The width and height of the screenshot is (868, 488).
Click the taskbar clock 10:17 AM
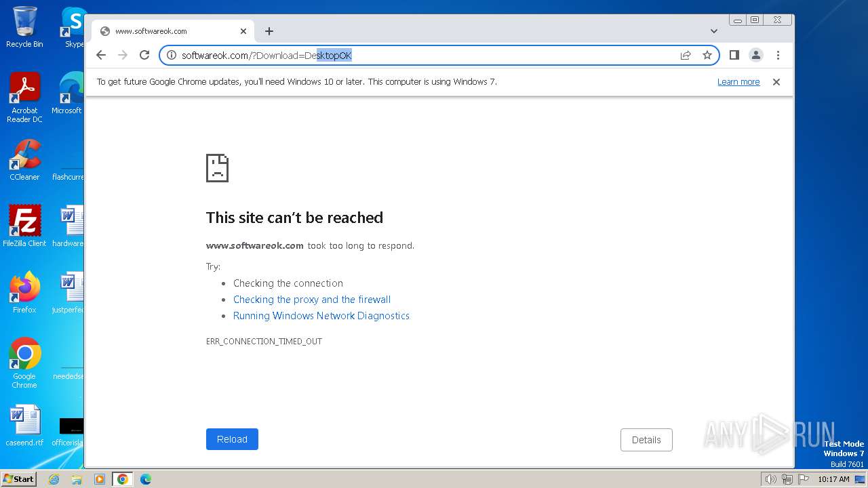(833, 479)
